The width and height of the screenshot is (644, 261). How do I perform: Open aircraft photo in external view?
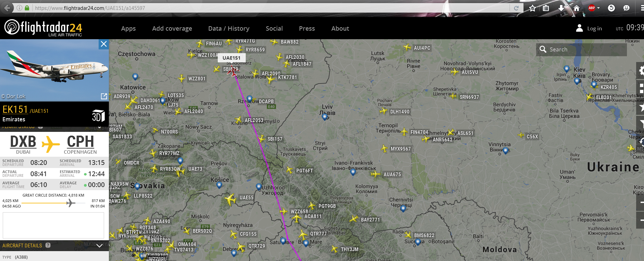[104, 96]
